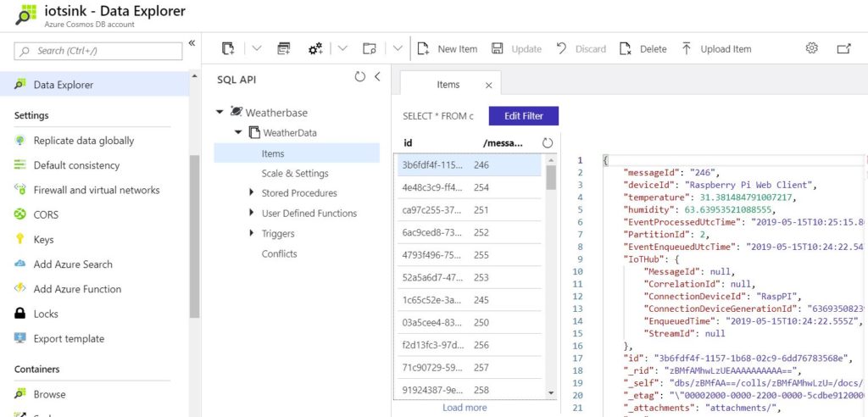The height and width of the screenshot is (417, 868).
Task: Click the New Container icon in toolbar
Action: click(x=228, y=48)
